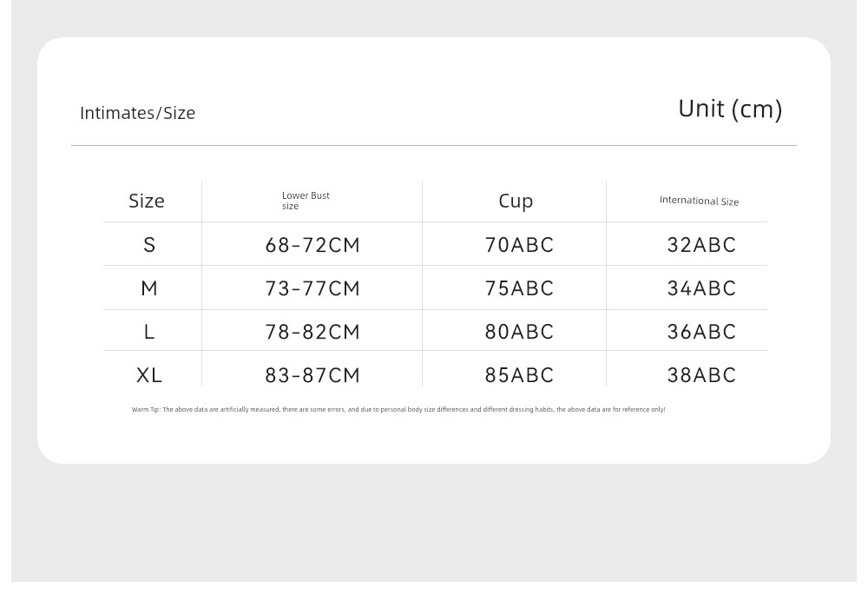This screenshot has width=868, height=601.
Task: Select the 'Size' column header
Action: 147,201
